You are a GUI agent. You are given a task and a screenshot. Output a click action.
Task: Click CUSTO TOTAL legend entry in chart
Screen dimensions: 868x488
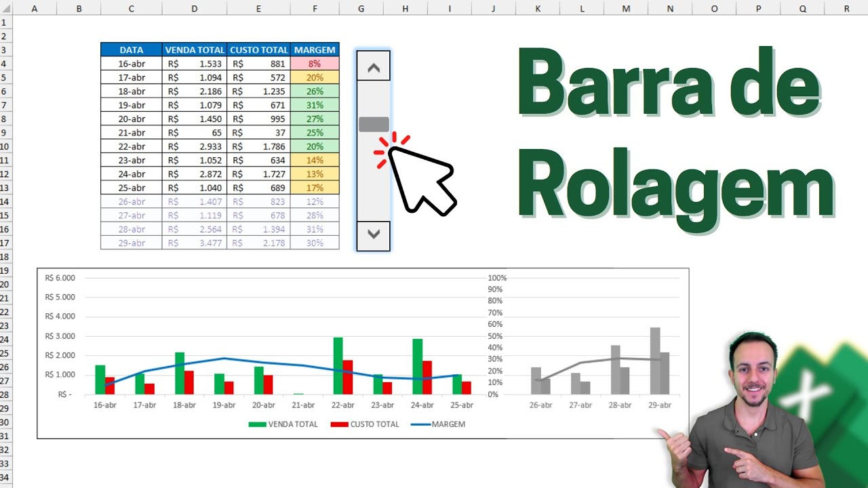point(365,424)
